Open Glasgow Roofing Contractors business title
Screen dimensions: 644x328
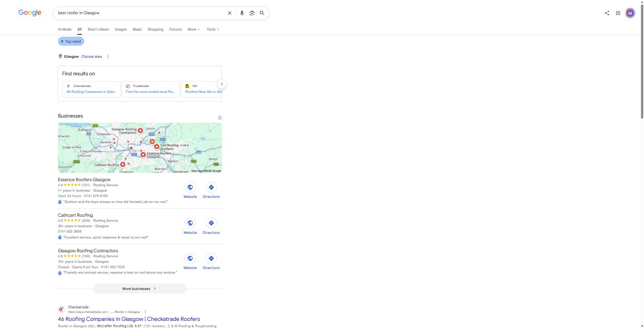tap(88, 251)
